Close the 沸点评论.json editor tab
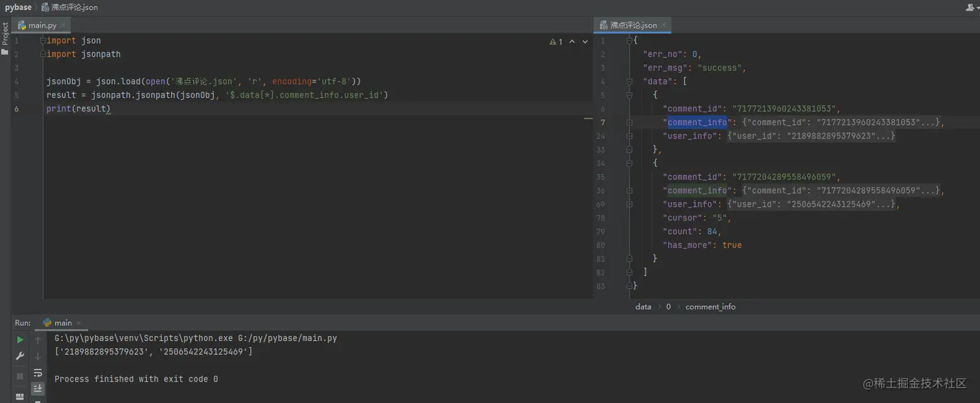The height and width of the screenshot is (403, 980). click(x=665, y=25)
